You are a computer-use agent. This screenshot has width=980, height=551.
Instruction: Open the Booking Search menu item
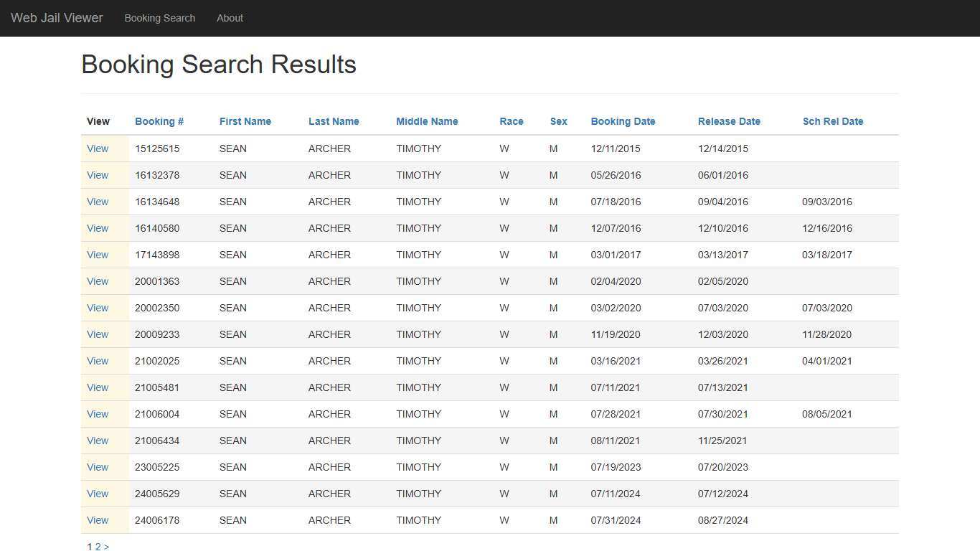(159, 18)
